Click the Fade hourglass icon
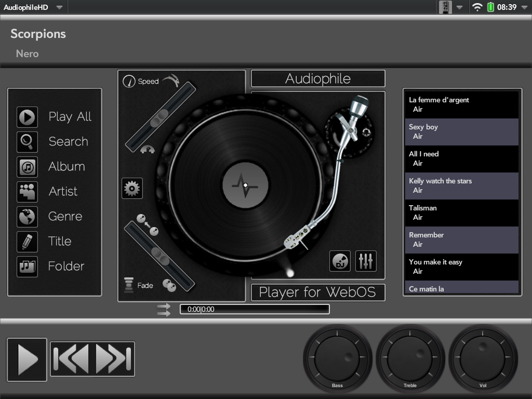The height and width of the screenshot is (399, 532). [x=129, y=285]
